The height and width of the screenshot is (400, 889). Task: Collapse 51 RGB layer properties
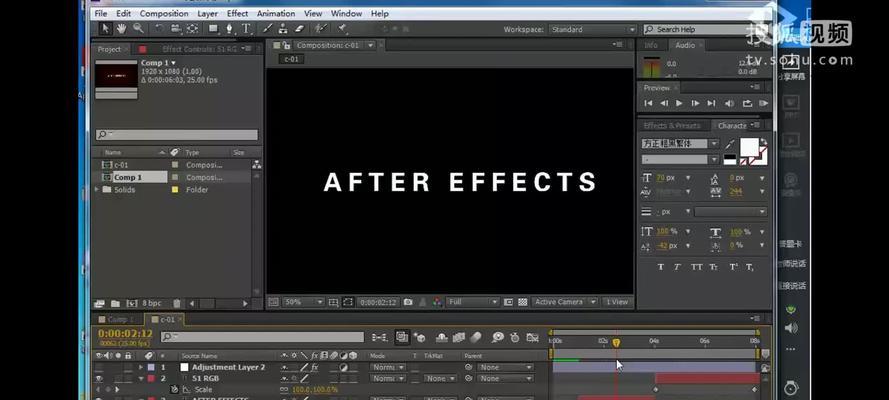[x=141, y=378]
